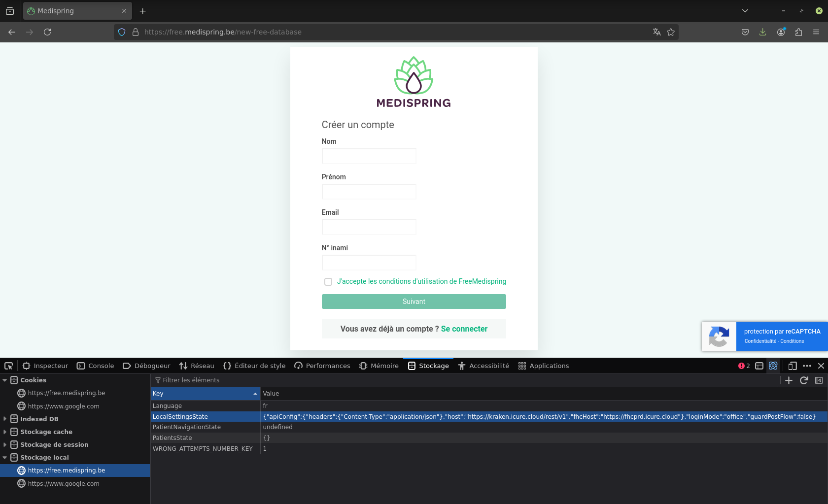
Task: Switch to the Débogueur tab
Action: 146,366
